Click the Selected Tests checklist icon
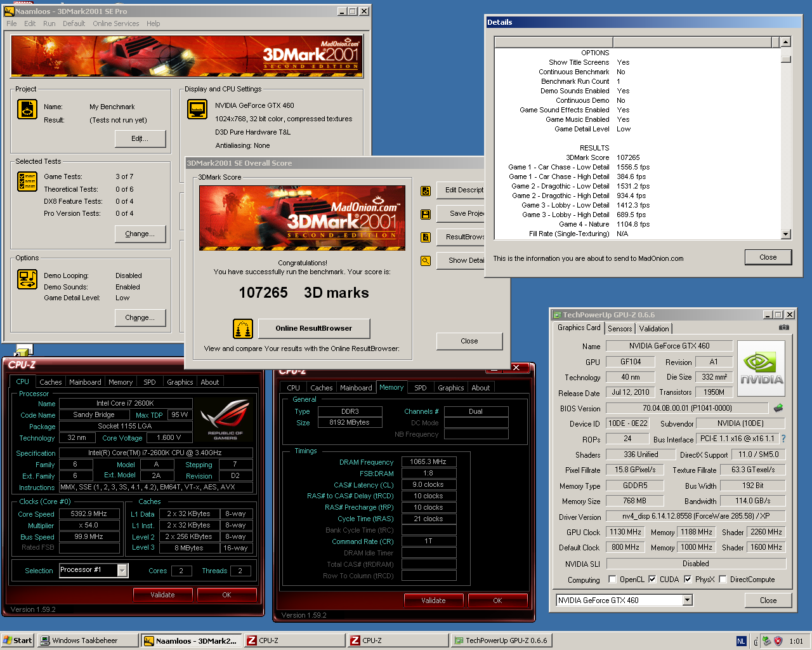Viewport: 812px width, 650px height. [x=27, y=182]
